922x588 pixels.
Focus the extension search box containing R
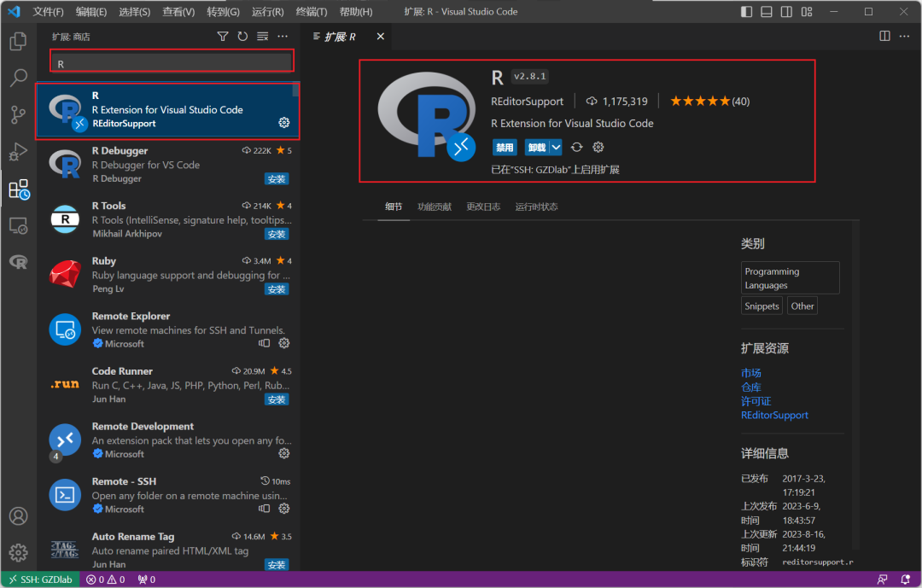[172, 63]
